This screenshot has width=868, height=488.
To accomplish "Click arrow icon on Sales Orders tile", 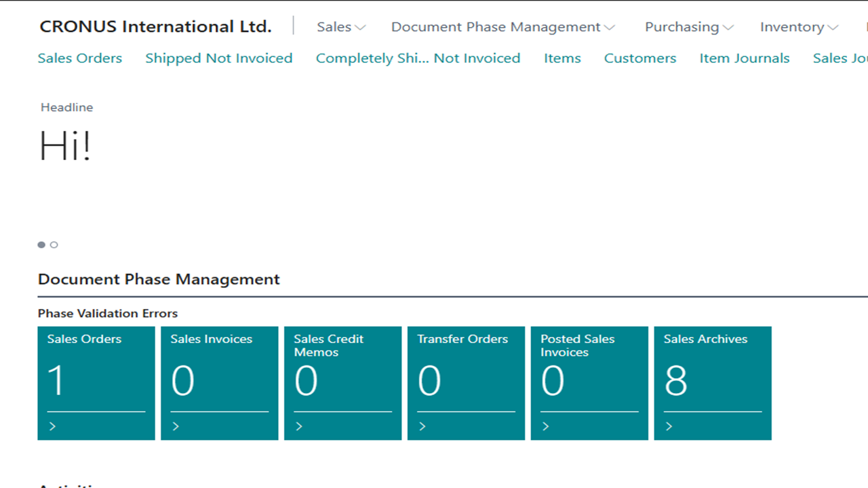I will coord(53,426).
